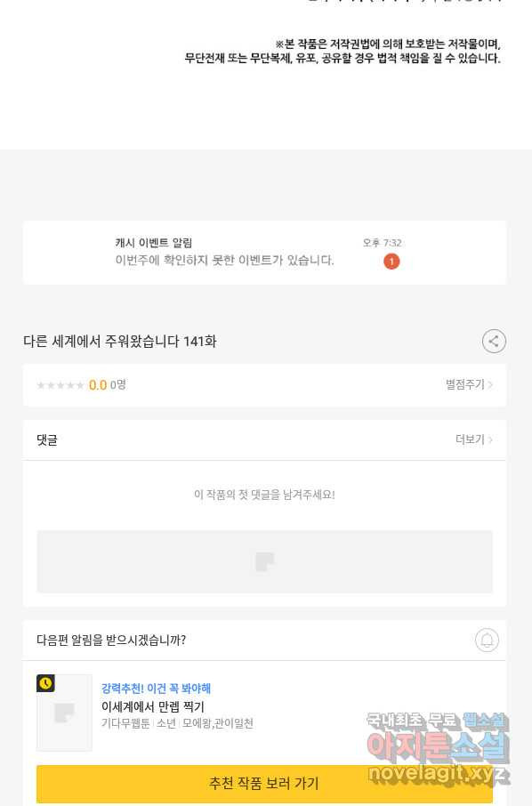Click the 0.0 rating score
Viewport: 532px width, 806px height.
tap(98, 385)
